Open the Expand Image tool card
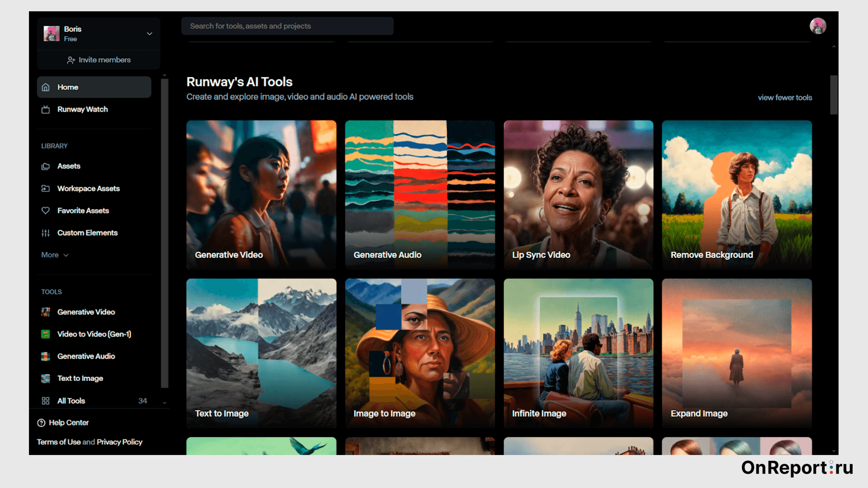The image size is (868, 488). click(737, 353)
